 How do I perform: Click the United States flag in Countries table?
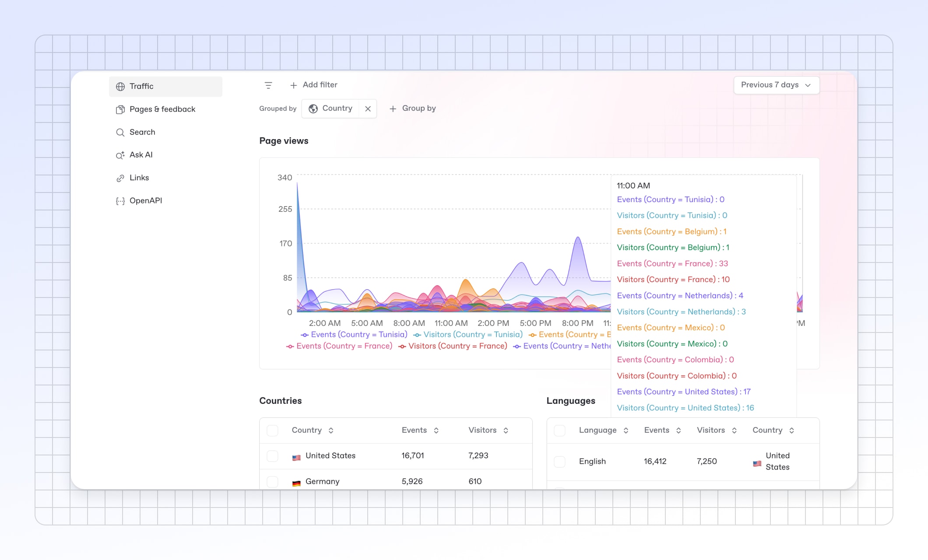tap(296, 458)
